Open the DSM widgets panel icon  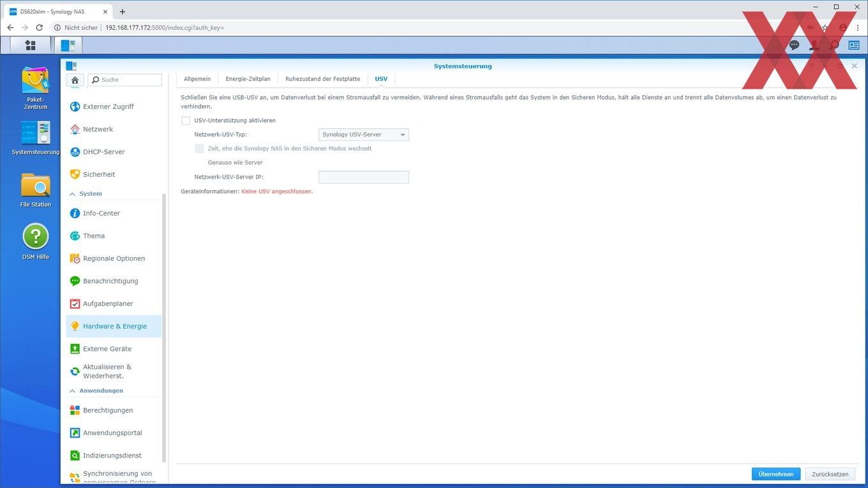pyautogui.click(x=854, y=45)
